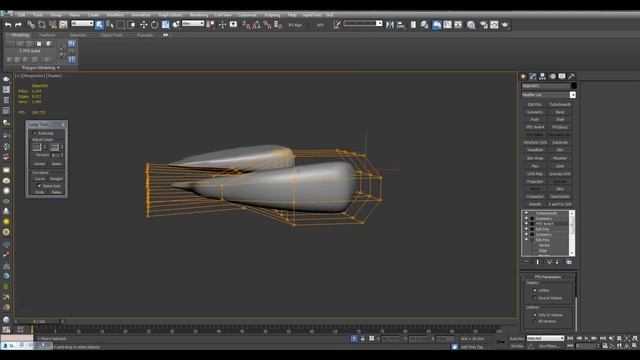Screen dimensions: 640x360
Task: Activate Select and Rotate tool
Action: [x=154, y=25]
